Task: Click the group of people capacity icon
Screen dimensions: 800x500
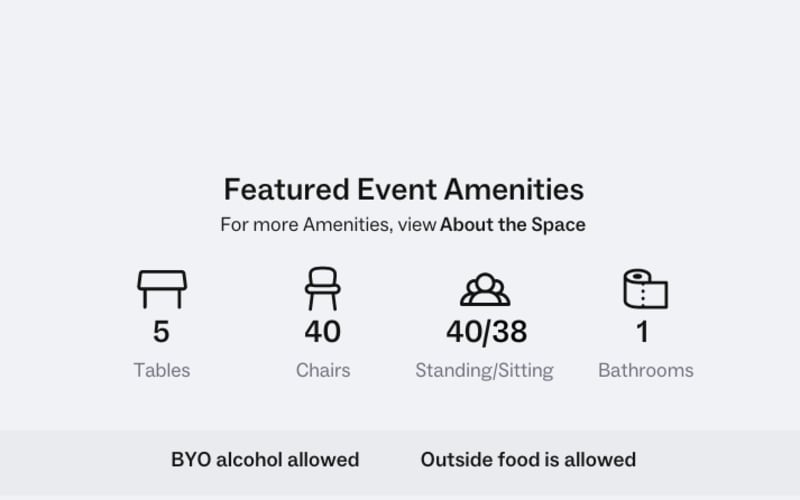Action: 485,289
